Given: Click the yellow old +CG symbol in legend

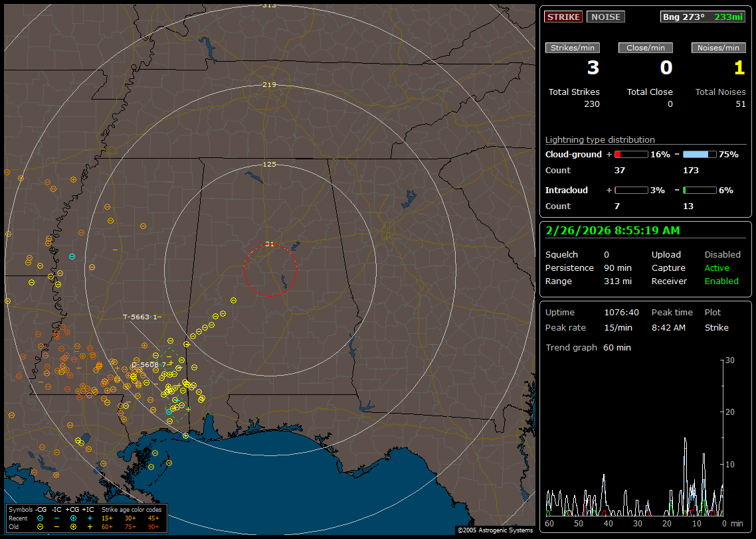Looking at the screenshot, I should 73,526.
